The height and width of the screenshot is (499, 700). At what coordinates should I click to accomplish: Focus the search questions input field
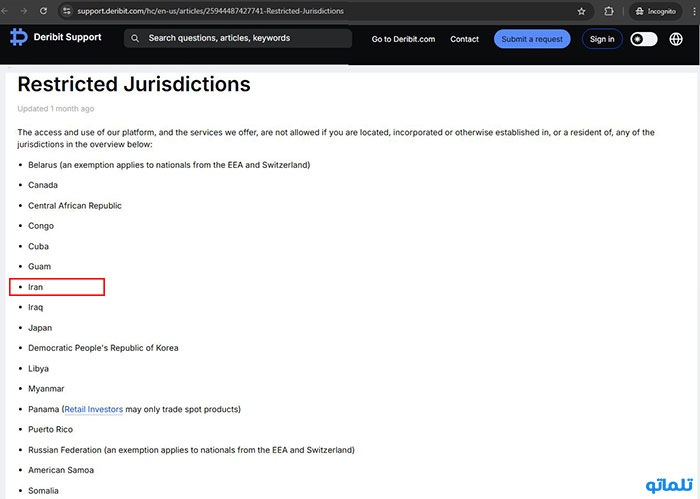pyautogui.click(x=238, y=38)
